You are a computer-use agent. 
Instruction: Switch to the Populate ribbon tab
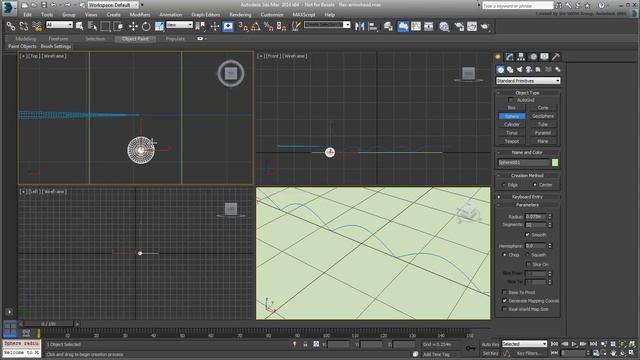175,39
